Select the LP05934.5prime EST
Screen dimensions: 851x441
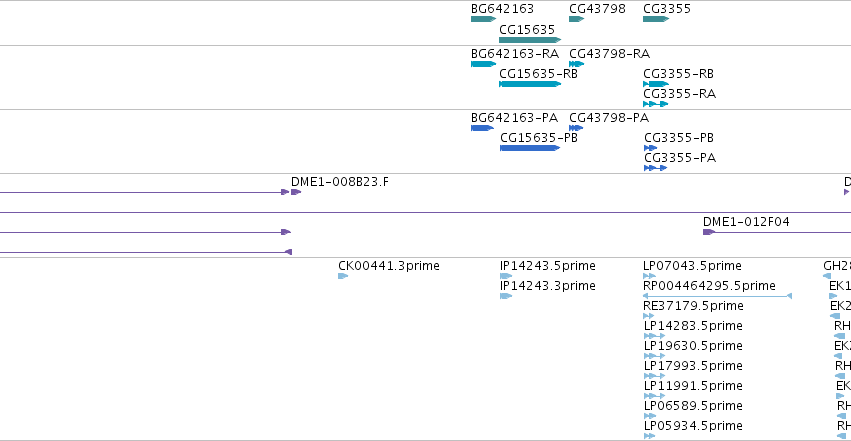(x=649, y=436)
